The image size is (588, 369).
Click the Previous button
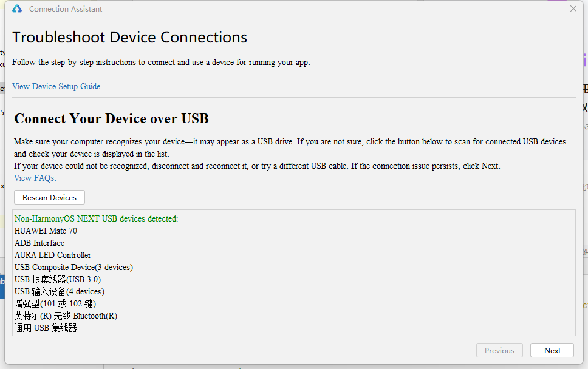coord(499,350)
